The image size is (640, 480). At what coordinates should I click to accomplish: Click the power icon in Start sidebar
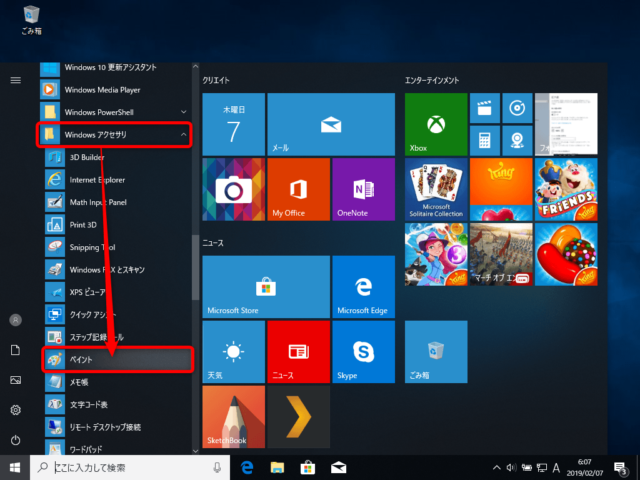pyautogui.click(x=16, y=440)
